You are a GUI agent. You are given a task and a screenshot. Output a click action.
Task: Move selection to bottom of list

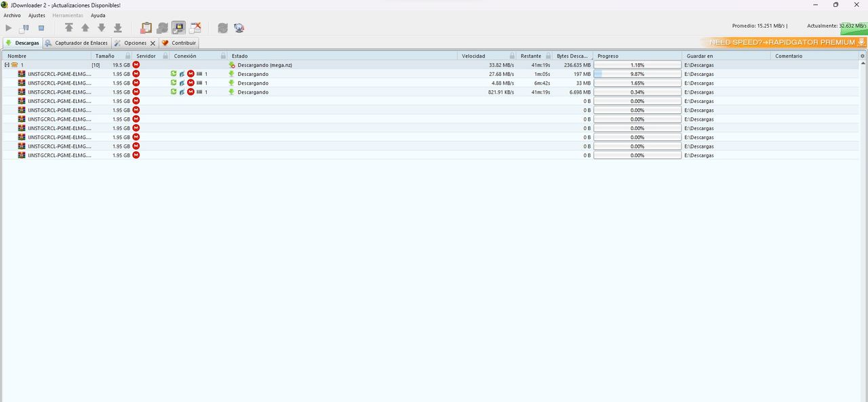[118, 28]
